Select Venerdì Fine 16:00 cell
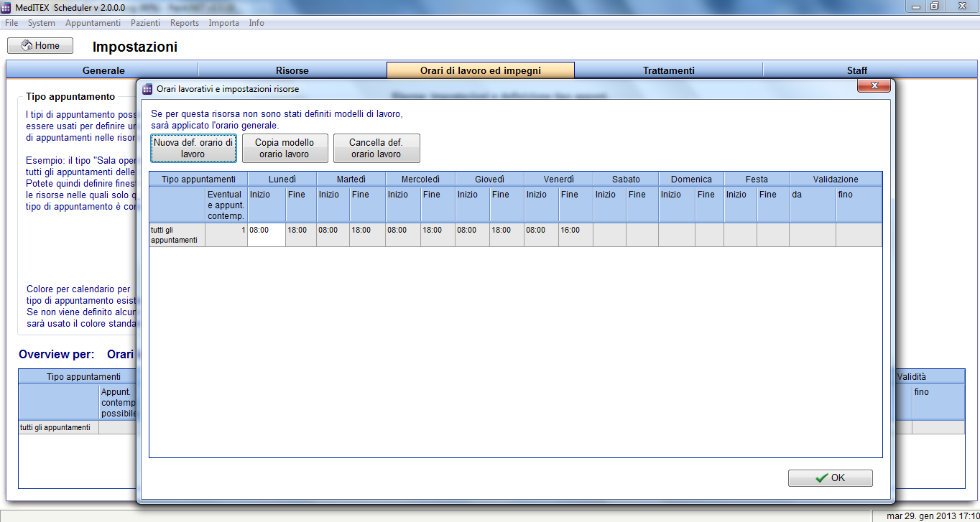Screen dimensions: 980x522 click(576, 235)
